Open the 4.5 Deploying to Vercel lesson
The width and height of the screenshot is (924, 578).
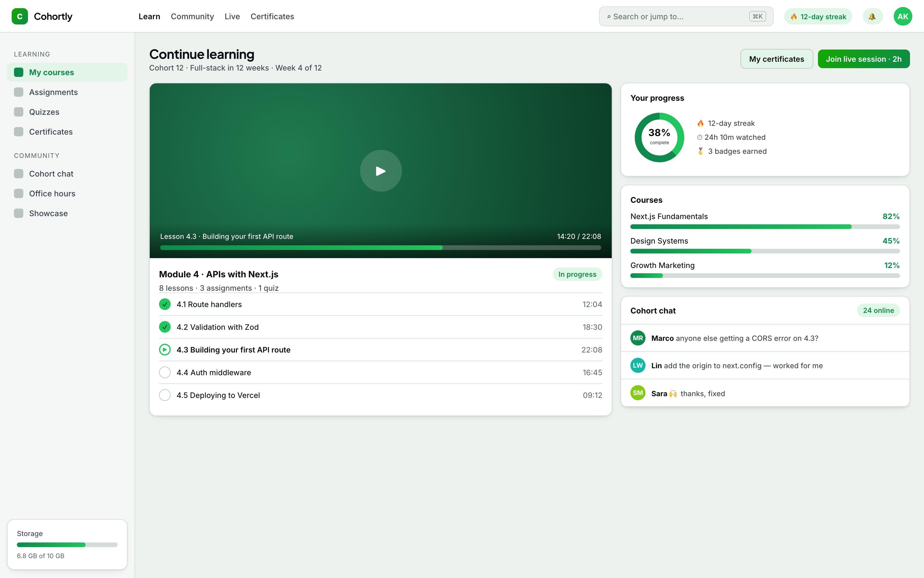381,395
